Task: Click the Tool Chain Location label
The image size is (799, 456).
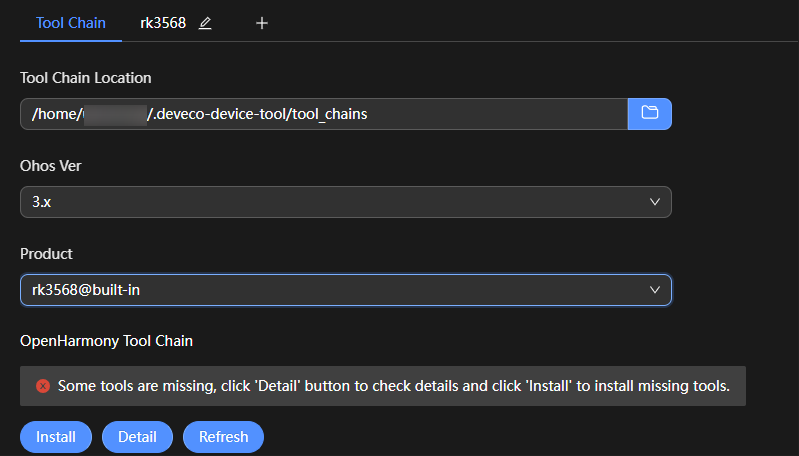Action: (x=86, y=77)
